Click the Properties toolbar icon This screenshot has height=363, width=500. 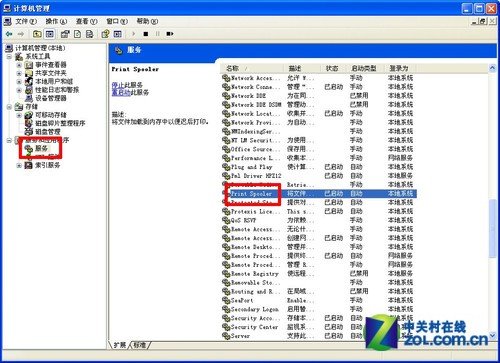[65, 34]
